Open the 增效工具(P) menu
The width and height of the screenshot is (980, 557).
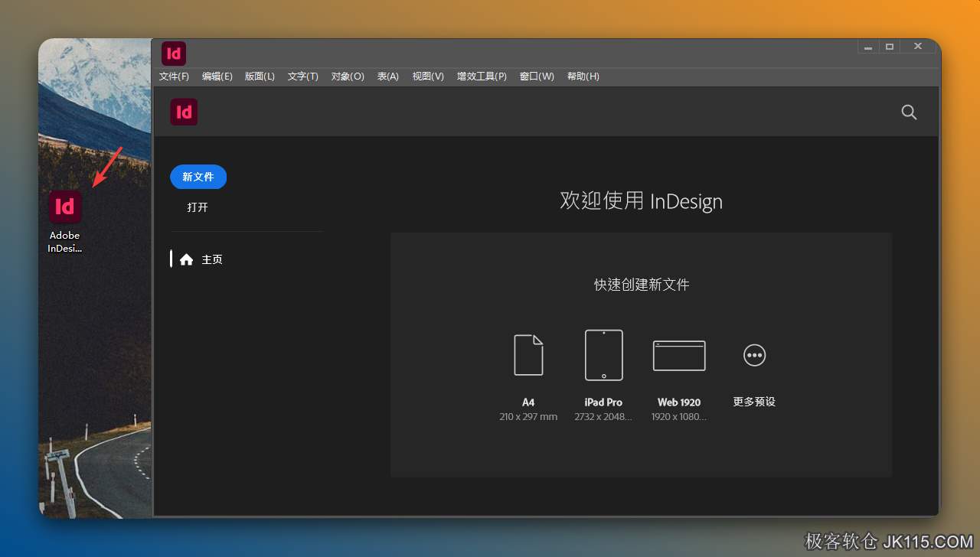coord(482,77)
